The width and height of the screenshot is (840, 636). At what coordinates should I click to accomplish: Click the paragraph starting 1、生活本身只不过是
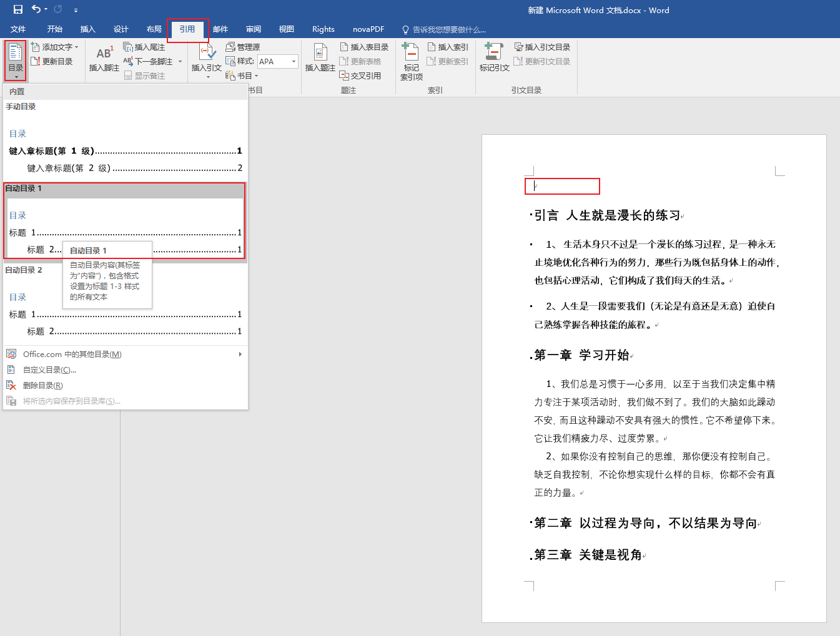pos(658,263)
